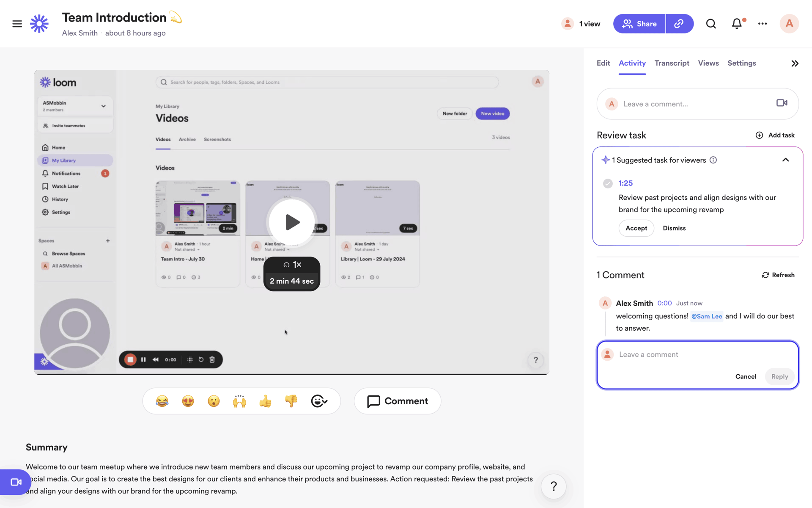
Task: Click Alex Smith's comment avatar
Action: click(x=605, y=303)
